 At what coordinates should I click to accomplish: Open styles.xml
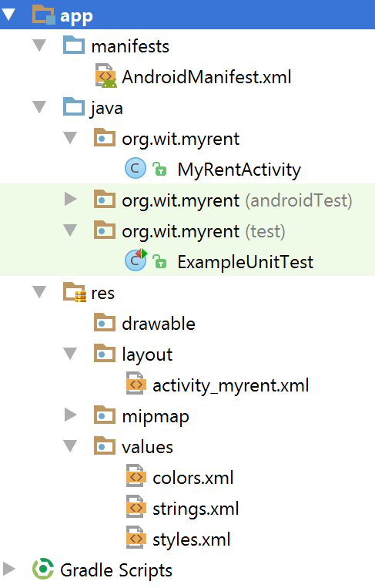click(x=192, y=540)
